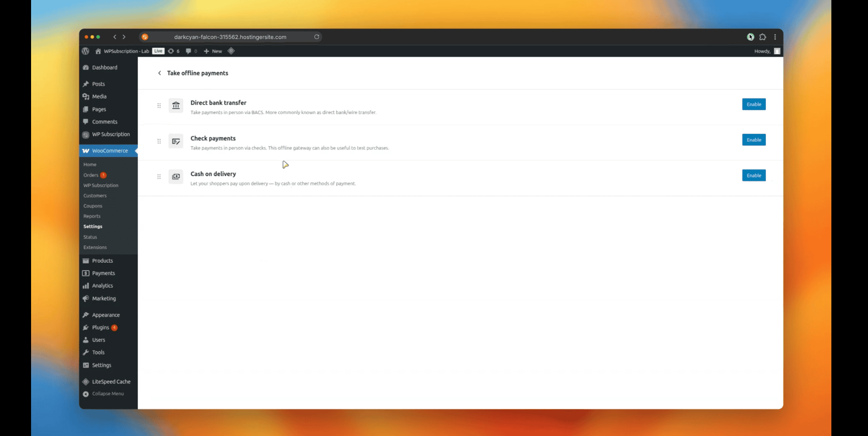Grab drag handle for Check payments
The height and width of the screenshot is (436, 868).
pyautogui.click(x=159, y=141)
